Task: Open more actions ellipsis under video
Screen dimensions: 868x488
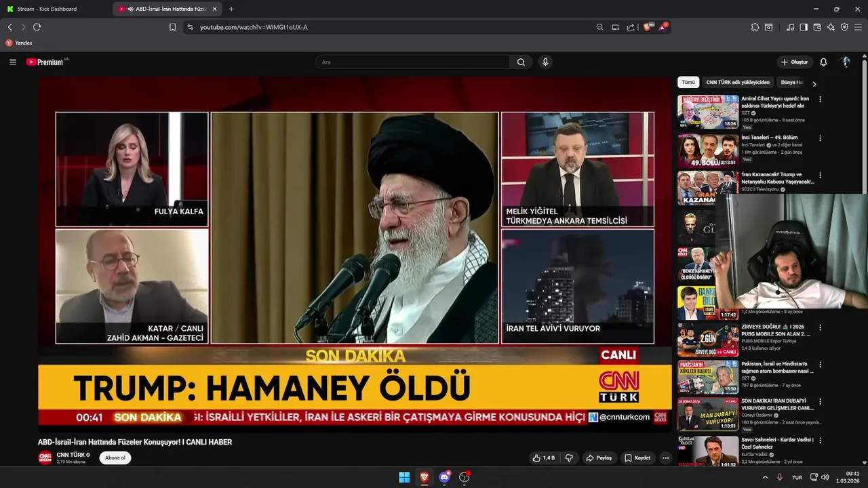Action: coord(665,458)
